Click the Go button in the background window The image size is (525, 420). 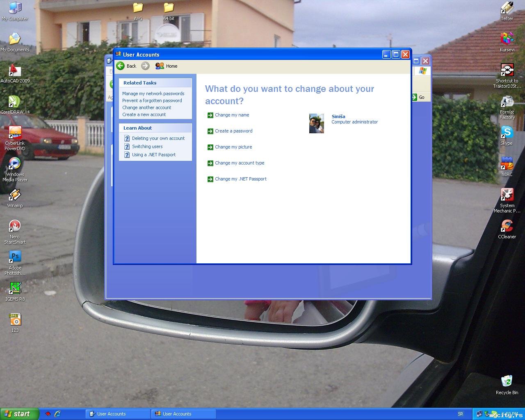(418, 97)
